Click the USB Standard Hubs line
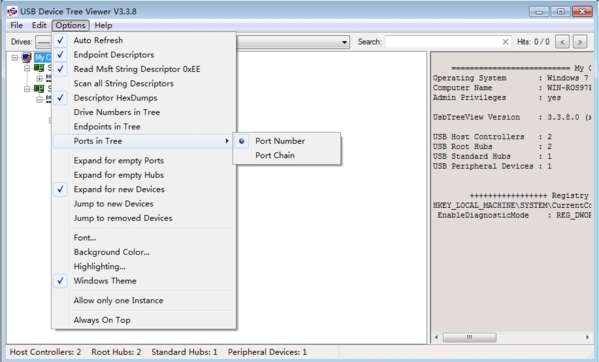This screenshot has height=362, width=599. pos(492,156)
